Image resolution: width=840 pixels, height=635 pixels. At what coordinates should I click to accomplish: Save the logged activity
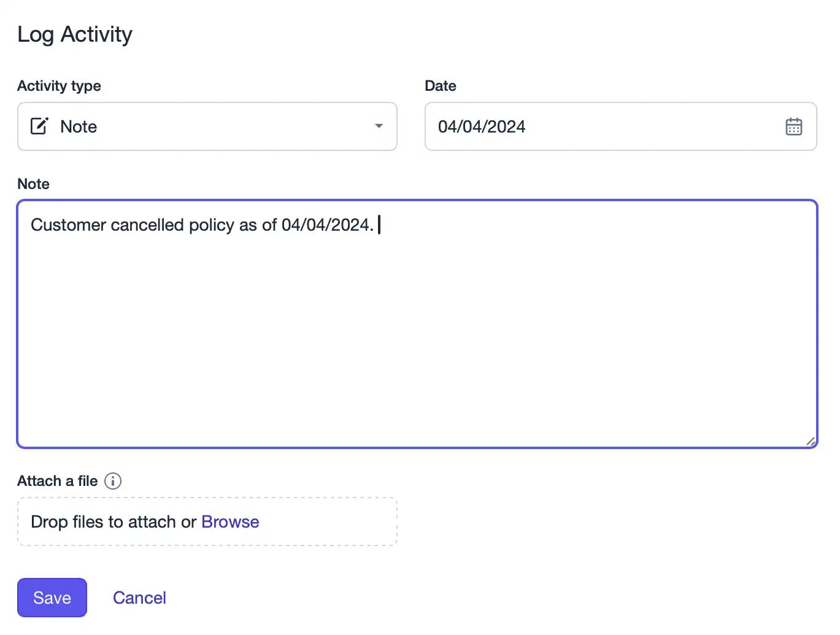tap(52, 598)
